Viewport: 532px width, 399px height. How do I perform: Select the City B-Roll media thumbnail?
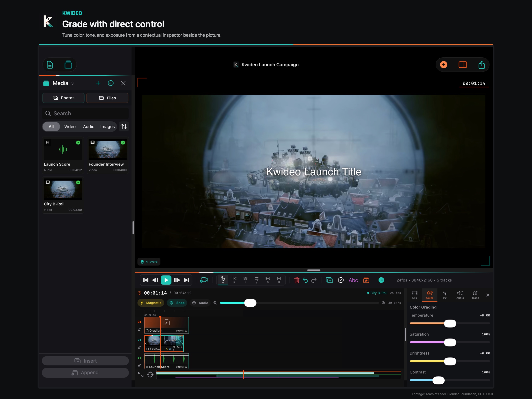tap(63, 189)
